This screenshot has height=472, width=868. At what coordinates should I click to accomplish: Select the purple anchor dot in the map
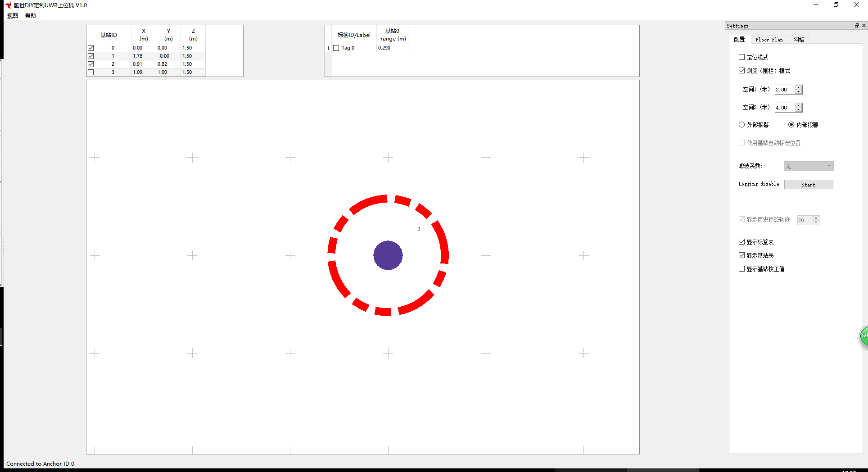388,255
